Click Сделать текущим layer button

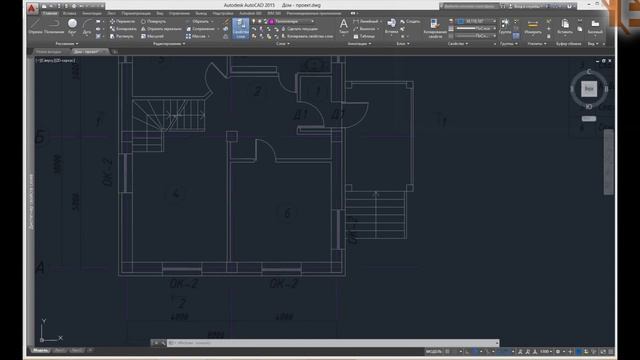[x=299, y=29]
